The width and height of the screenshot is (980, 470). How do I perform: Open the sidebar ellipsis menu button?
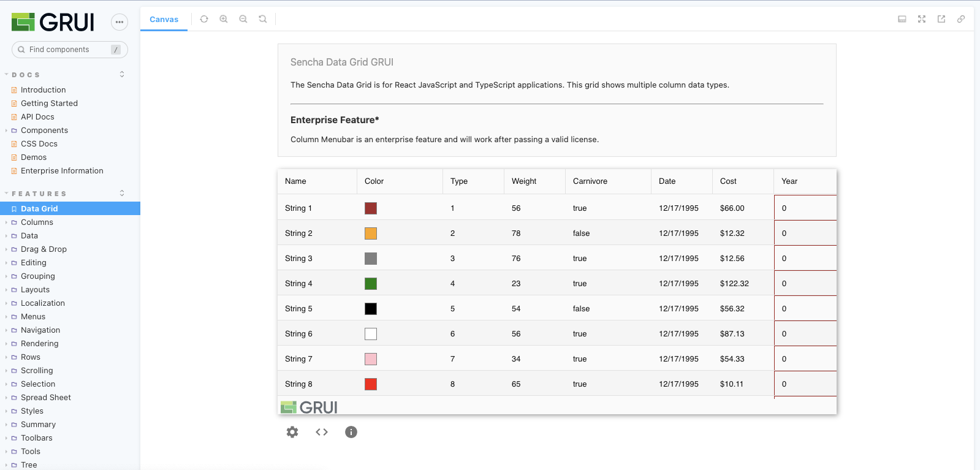tap(120, 22)
